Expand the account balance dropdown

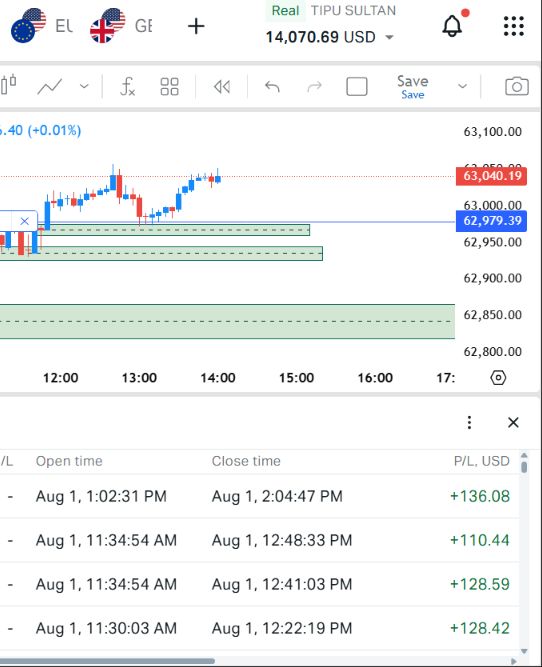[389, 37]
